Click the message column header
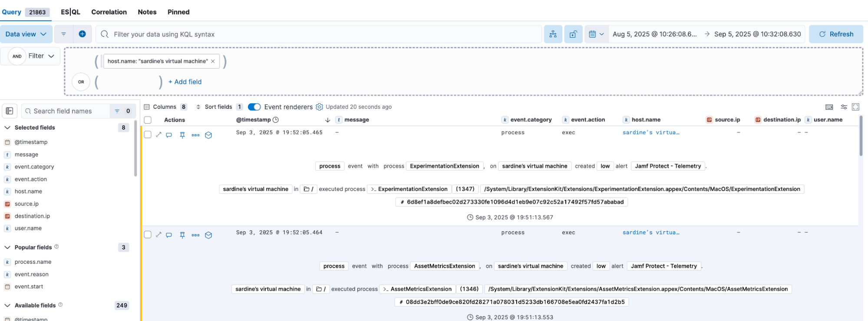868x321 pixels. click(x=356, y=120)
